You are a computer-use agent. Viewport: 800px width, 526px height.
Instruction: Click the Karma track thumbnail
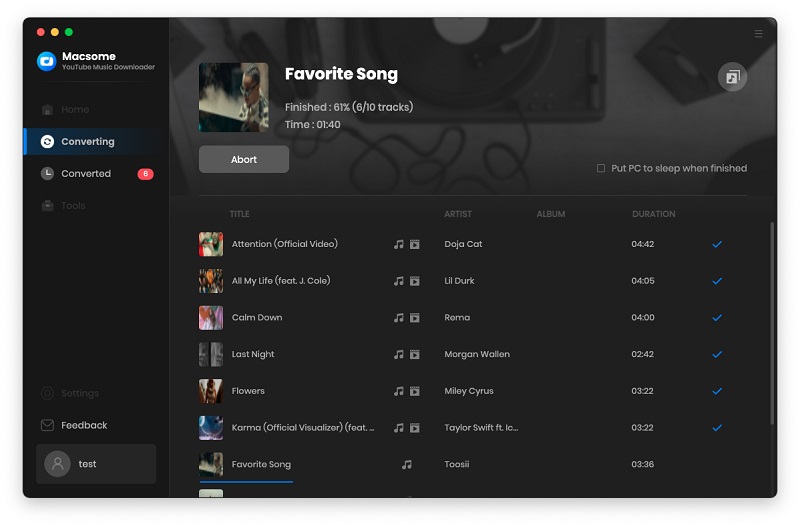click(211, 428)
